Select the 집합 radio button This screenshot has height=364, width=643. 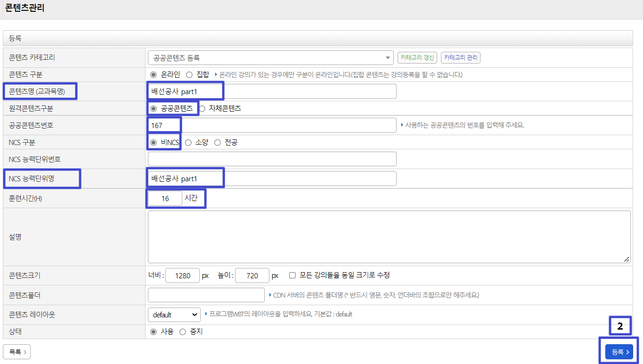pos(189,74)
